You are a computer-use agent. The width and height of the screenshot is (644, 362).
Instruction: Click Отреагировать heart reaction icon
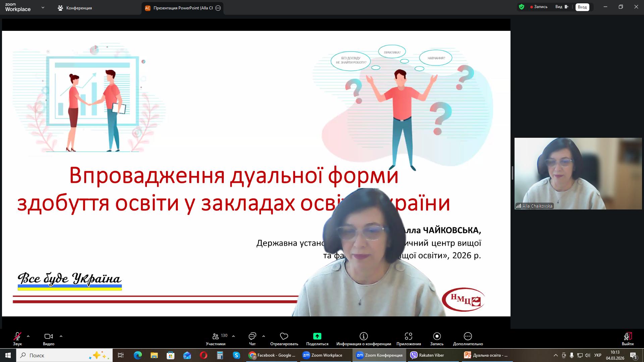pyautogui.click(x=284, y=336)
